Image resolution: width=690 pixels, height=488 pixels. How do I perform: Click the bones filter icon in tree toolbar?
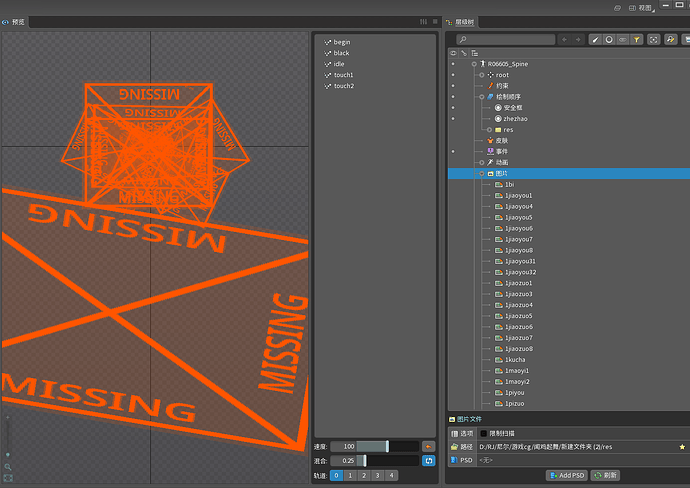coord(595,39)
